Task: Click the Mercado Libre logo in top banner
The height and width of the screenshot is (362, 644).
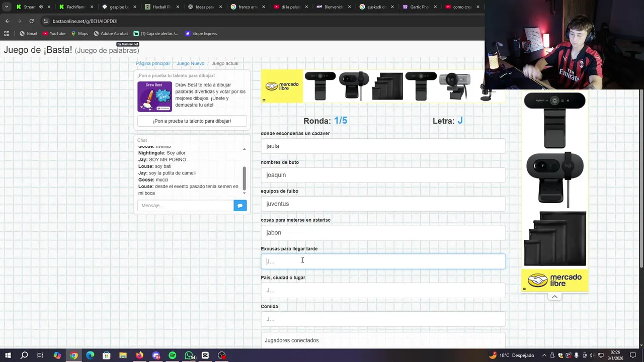Action: coord(282,86)
